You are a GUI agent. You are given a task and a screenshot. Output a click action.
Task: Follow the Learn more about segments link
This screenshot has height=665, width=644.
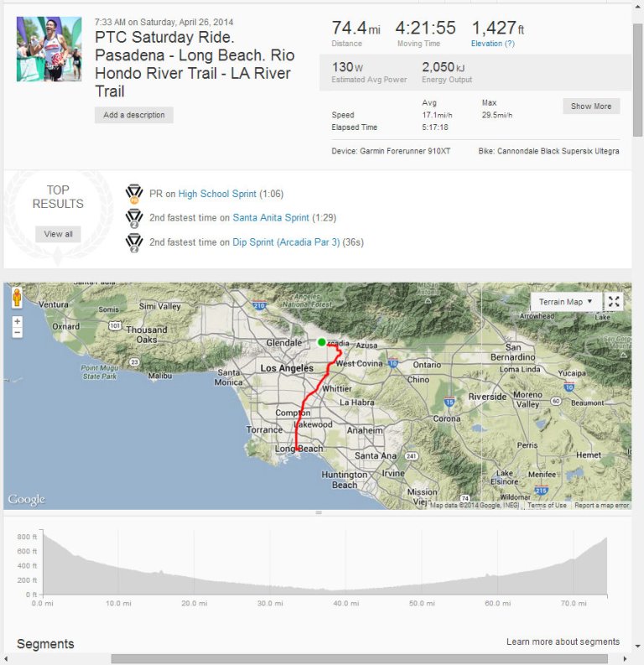tap(563, 642)
